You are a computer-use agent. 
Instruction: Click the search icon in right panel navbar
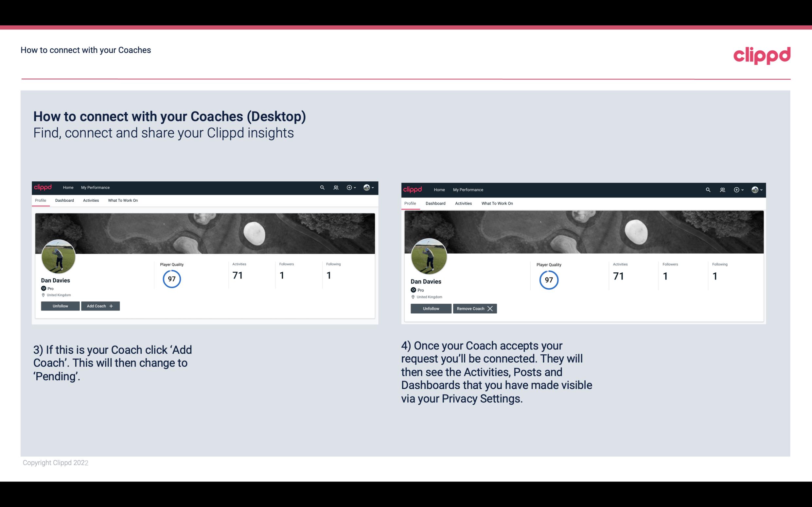pos(708,189)
